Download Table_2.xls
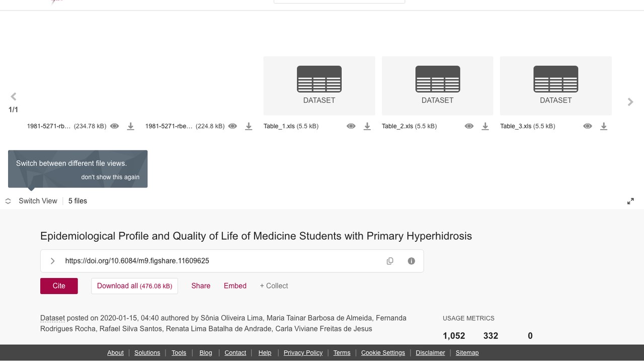The width and height of the screenshot is (644, 362). [x=485, y=126]
